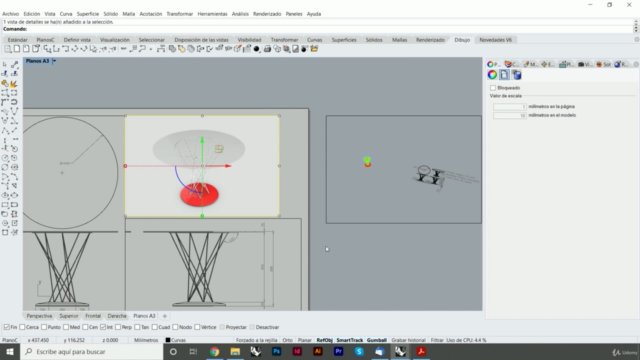This screenshot has width=640, height=360.
Task: Open Premiere Pro from the taskbar
Action: tap(338, 351)
